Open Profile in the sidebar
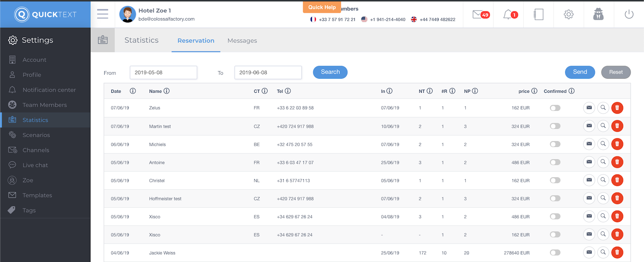The image size is (644, 262). tap(45, 75)
